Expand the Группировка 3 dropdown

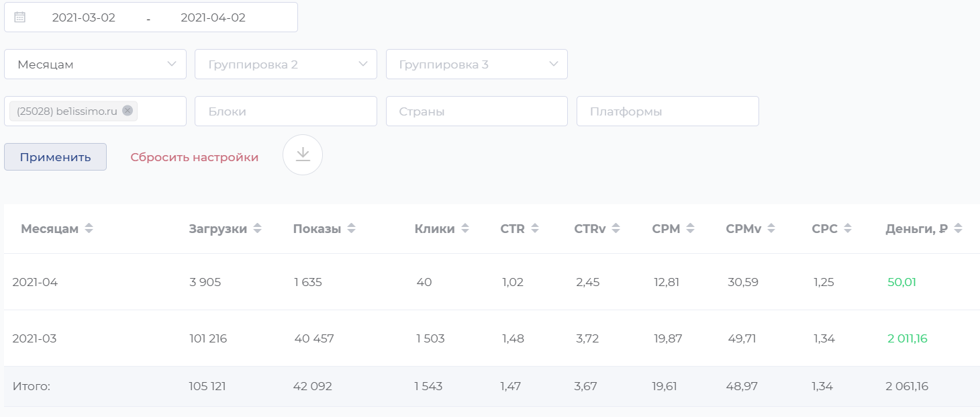pyautogui.click(x=477, y=64)
